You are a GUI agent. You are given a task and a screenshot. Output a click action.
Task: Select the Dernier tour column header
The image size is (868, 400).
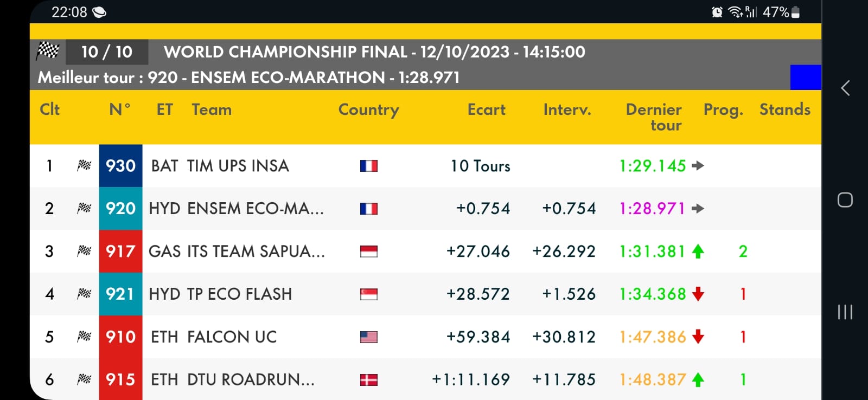[x=654, y=117]
